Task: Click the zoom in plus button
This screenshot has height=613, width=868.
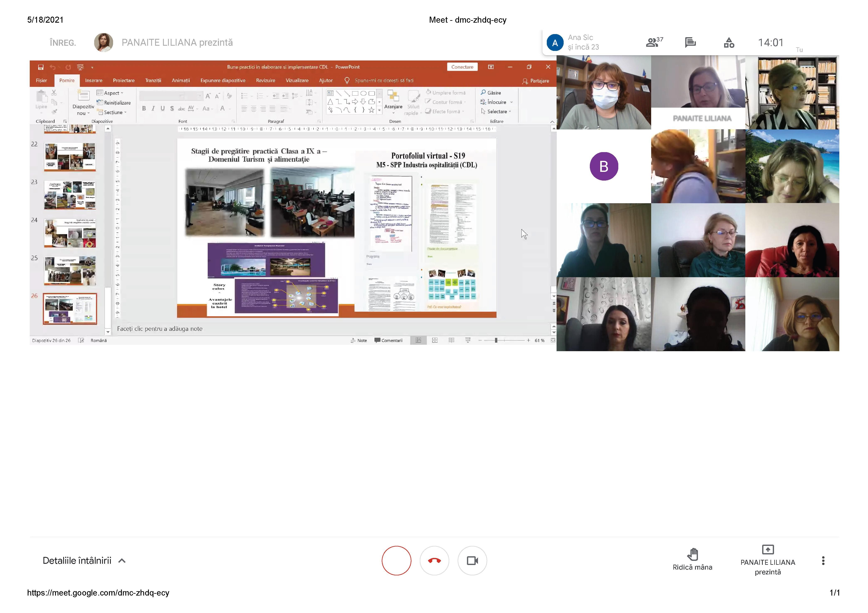Action: 528,340
